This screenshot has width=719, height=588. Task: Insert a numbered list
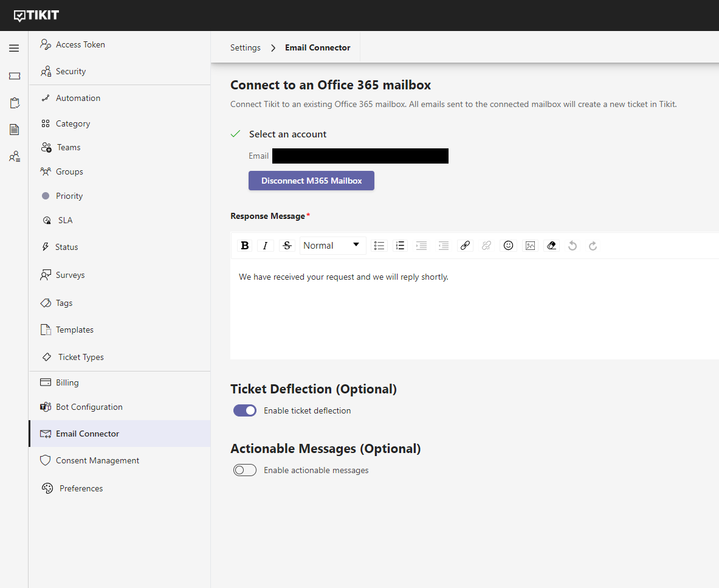[400, 246]
